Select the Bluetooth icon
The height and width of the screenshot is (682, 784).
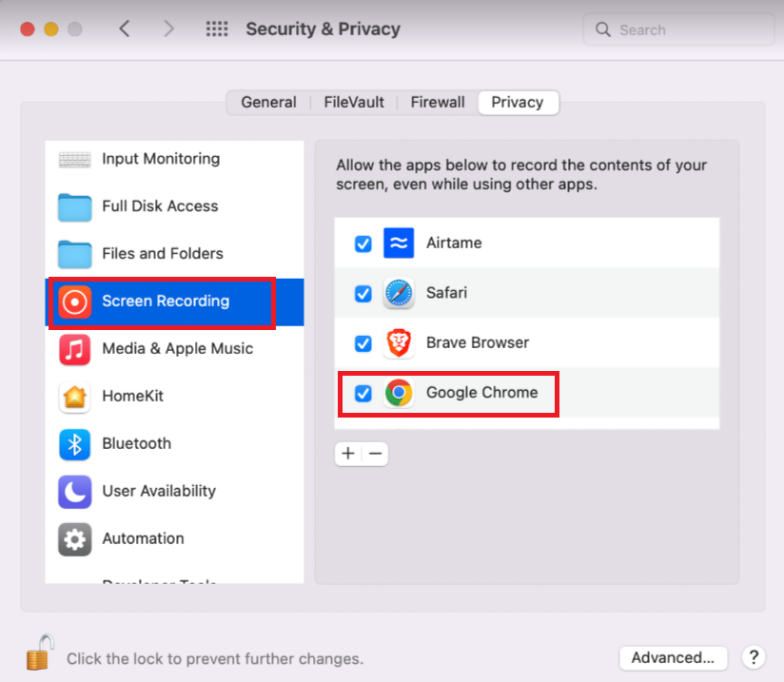pyautogui.click(x=75, y=443)
